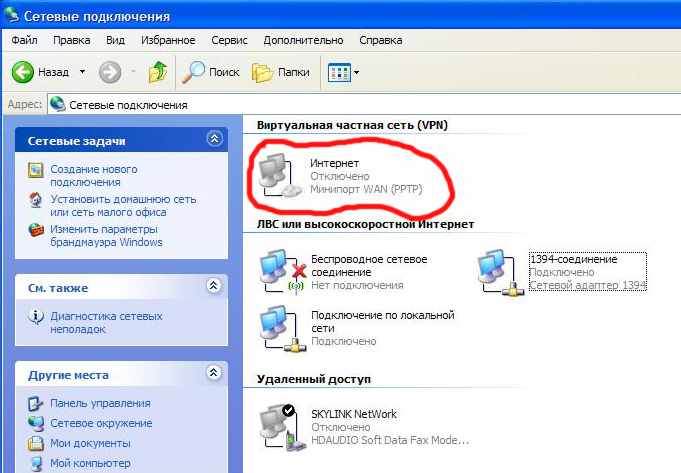This screenshot has width=681, height=473.
Task: Click the Network Neighborhood globe icon
Action: 36,423
